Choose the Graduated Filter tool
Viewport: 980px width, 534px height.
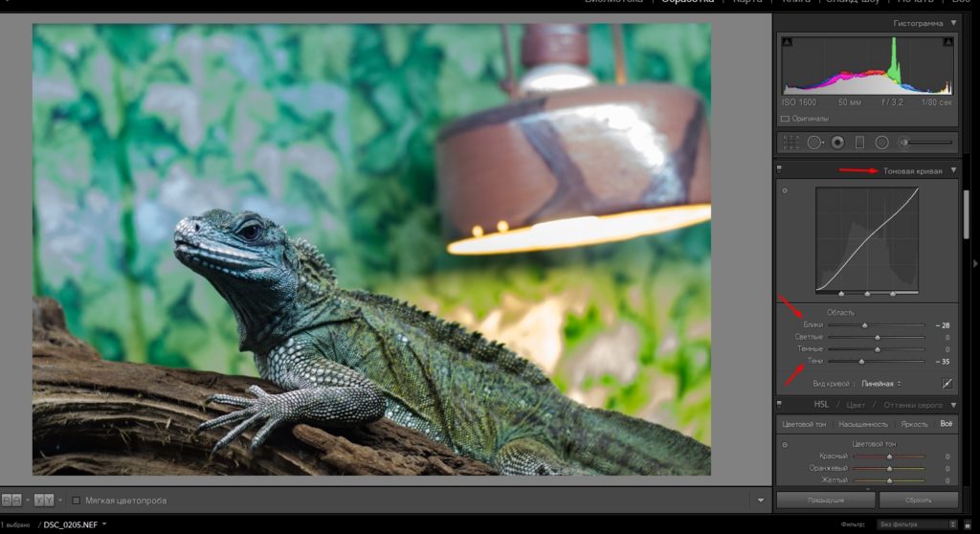[859, 143]
